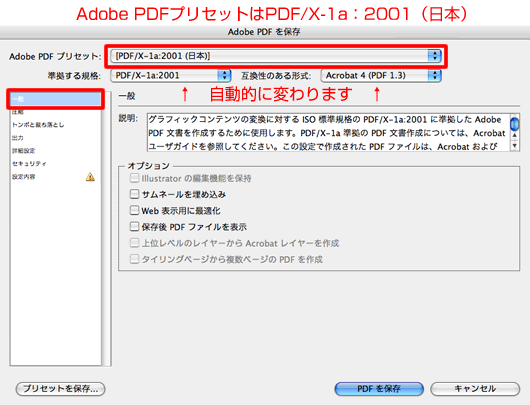The width and height of the screenshot is (530, 405).
Task: Click the description scrollbar thumb
Action: click(514, 123)
